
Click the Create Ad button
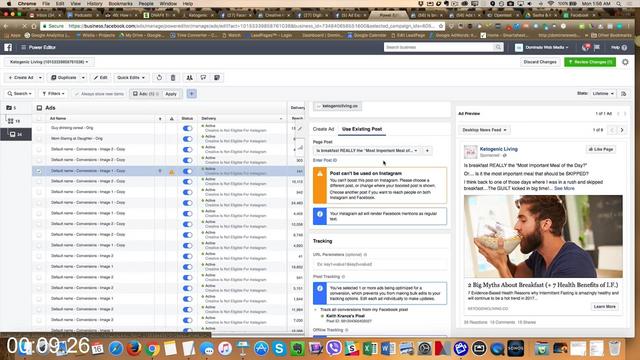[20, 78]
